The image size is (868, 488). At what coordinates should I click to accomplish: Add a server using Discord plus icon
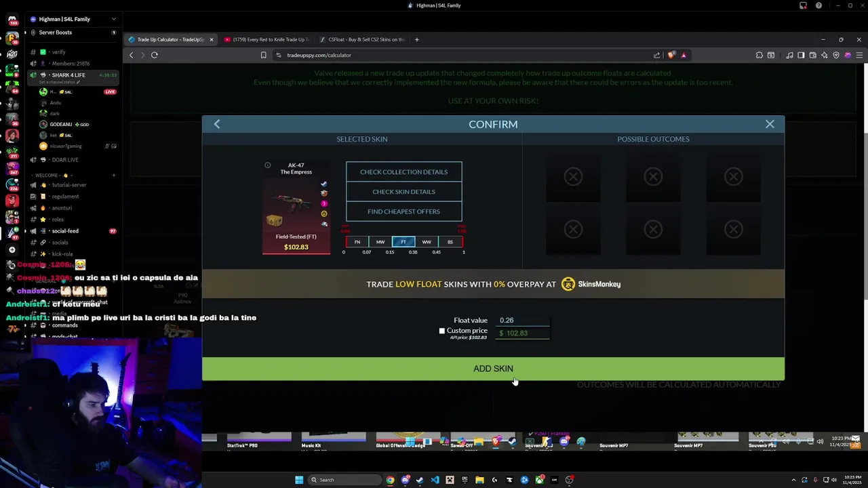12,249
